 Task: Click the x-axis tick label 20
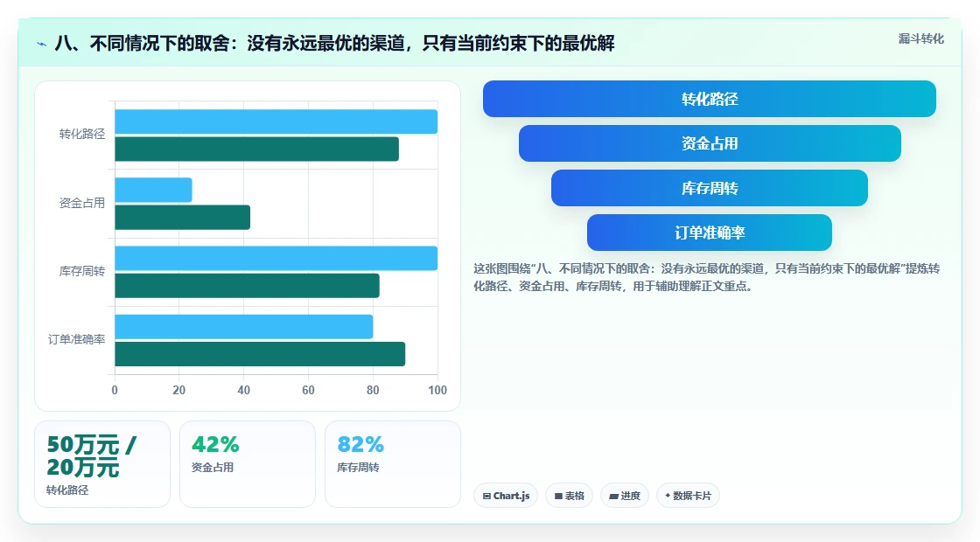179,390
